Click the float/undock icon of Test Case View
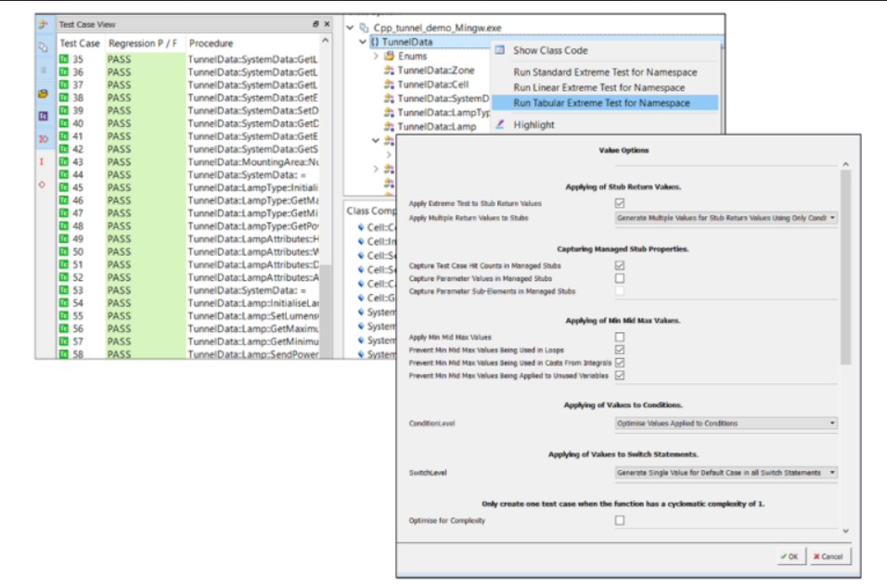The height and width of the screenshot is (588, 887). click(x=315, y=24)
